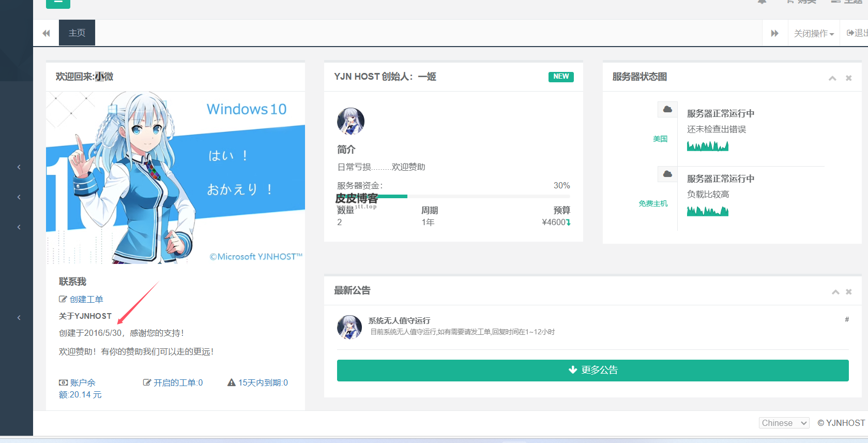Click the notification bell icon
This screenshot has width=868, height=443.
(x=762, y=2)
